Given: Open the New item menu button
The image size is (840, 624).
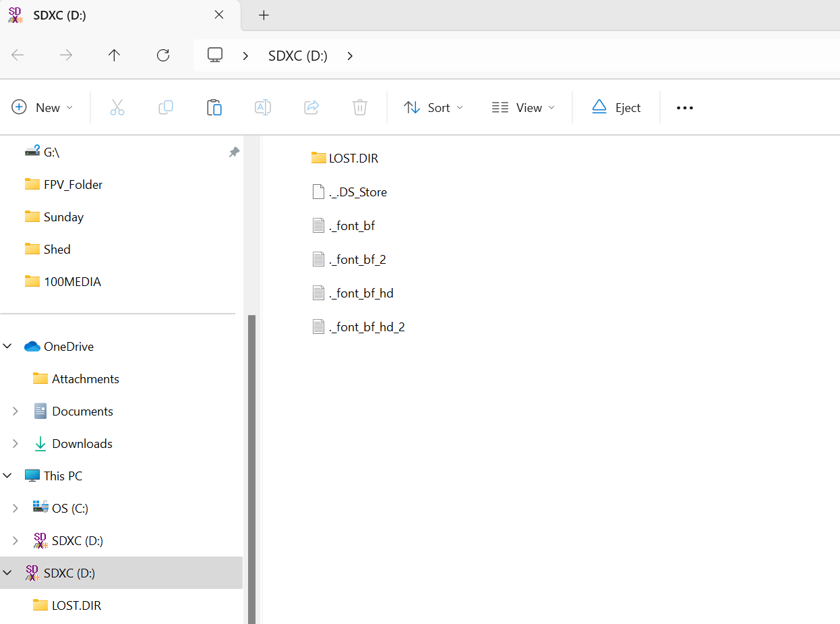Looking at the screenshot, I should [x=42, y=107].
